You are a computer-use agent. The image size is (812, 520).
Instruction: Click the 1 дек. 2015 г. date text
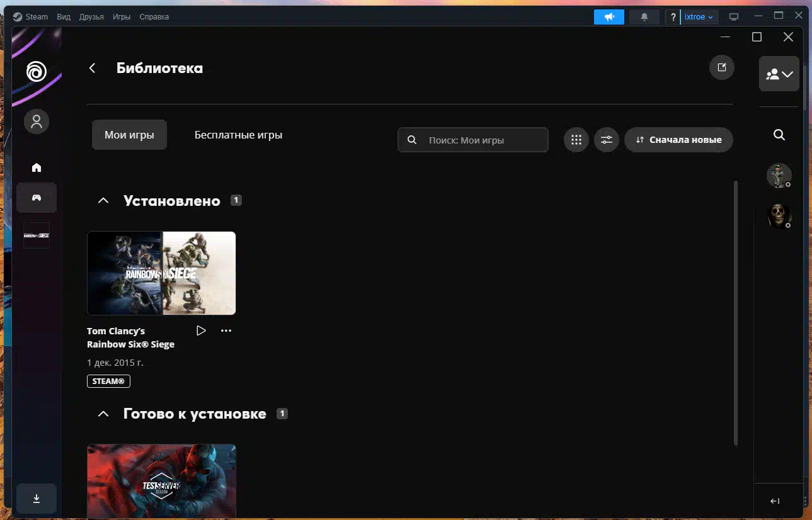click(x=115, y=363)
